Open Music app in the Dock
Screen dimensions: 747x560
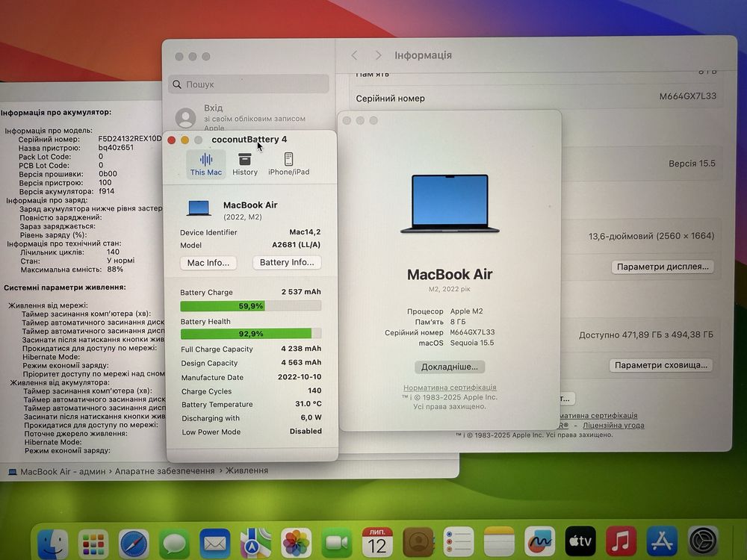click(622, 541)
